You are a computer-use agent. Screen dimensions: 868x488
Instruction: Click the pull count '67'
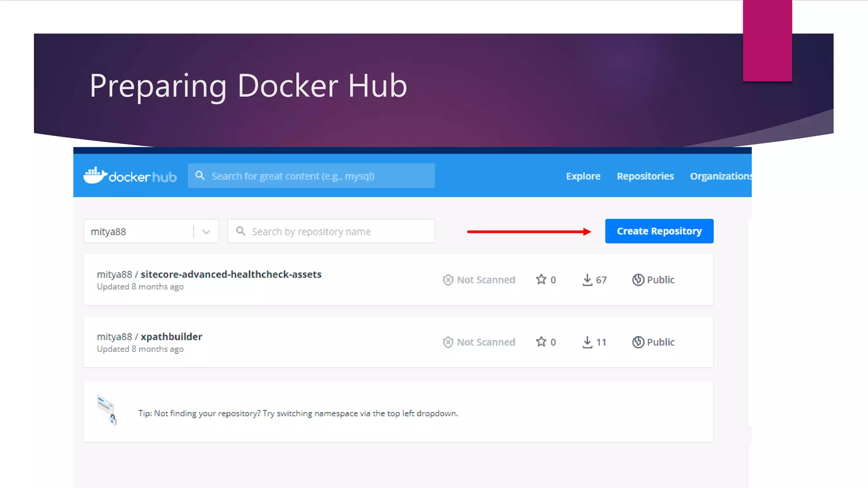pyautogui.click(x=601, y=280)
